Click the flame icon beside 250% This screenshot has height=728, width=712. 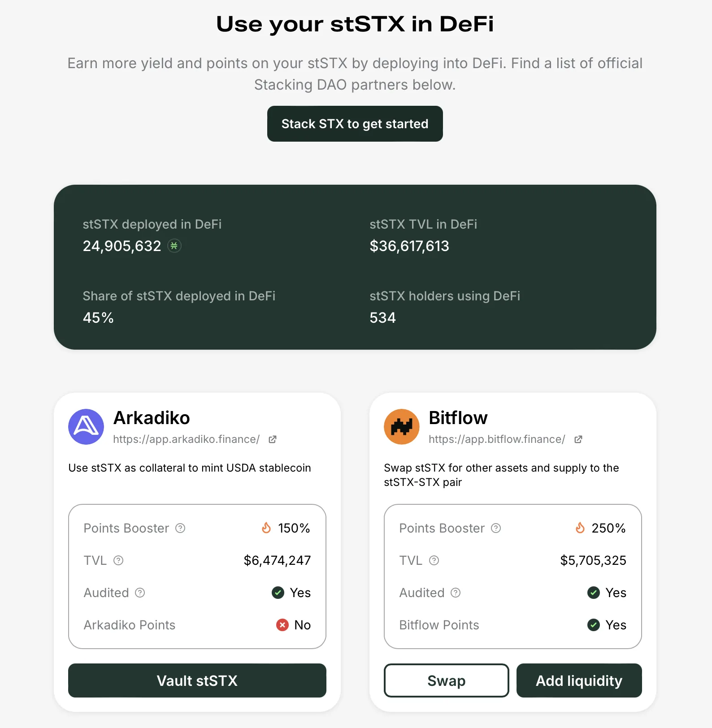click(580, 528)
